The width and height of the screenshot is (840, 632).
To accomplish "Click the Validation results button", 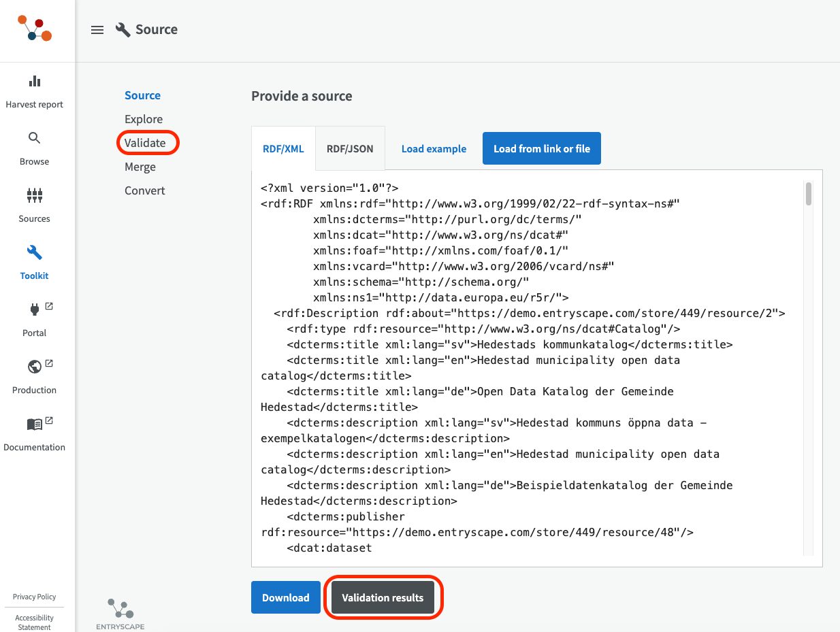I will pyautogui.click(x=383, y=597).
